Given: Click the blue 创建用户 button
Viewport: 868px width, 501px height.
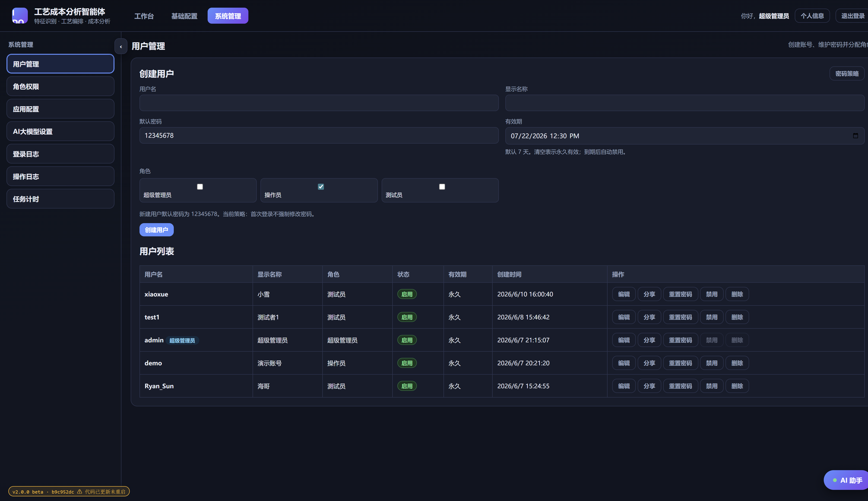Looking at the screenshot, I should click(x=156, y=230).
